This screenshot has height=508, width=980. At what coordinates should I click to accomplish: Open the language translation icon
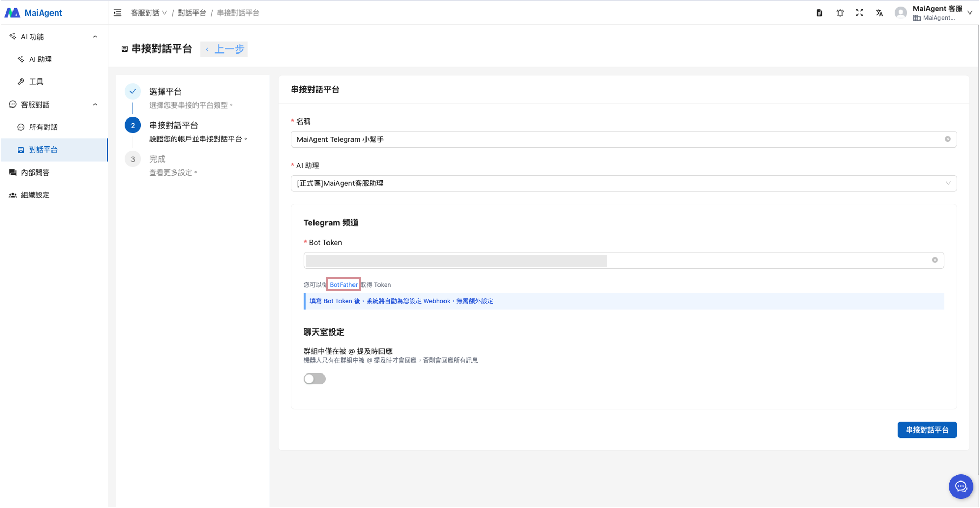[x=879, y=13]
